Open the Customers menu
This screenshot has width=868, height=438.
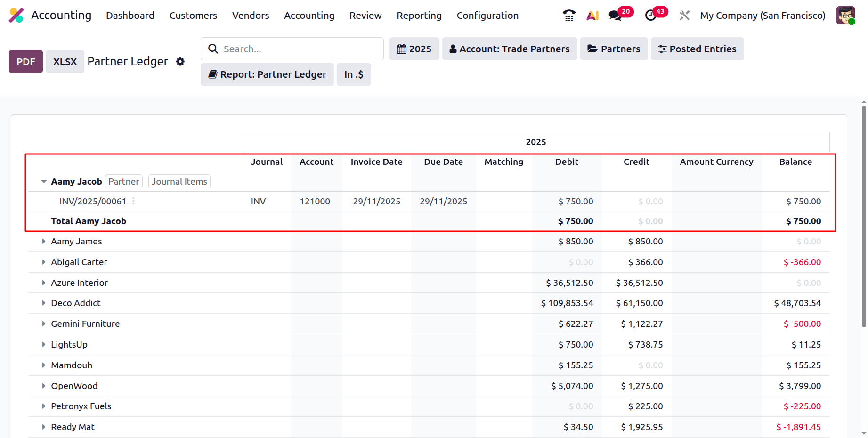pyautogui.click(x=193, y=16)
